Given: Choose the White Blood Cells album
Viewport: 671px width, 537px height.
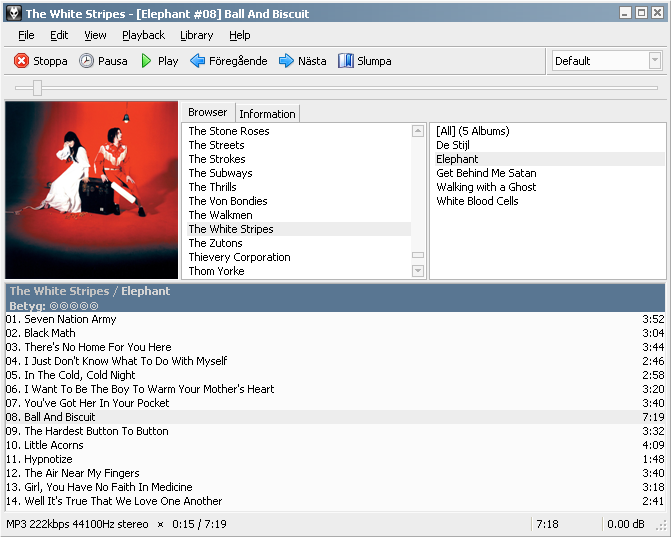Looking at the screenshot, I should 477,201.
